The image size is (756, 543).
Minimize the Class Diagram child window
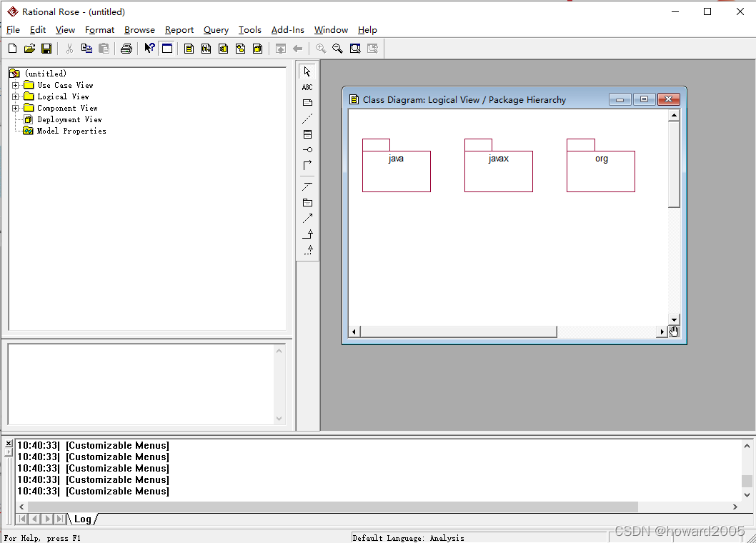[620, 99]
